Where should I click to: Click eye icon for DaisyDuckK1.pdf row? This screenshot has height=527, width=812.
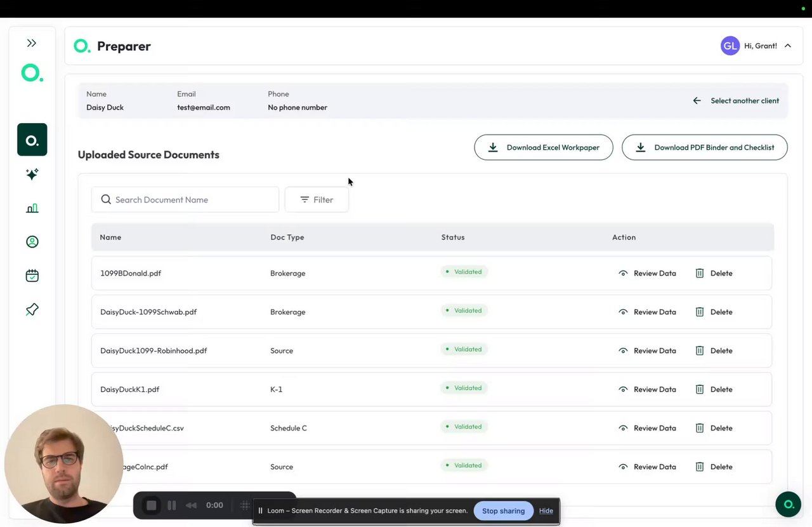pos(623,389)
